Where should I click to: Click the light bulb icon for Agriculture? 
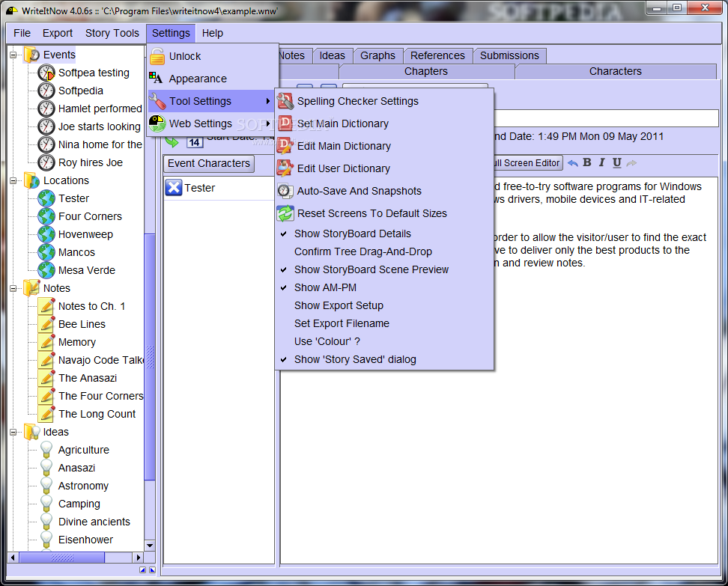click(46, 449)
